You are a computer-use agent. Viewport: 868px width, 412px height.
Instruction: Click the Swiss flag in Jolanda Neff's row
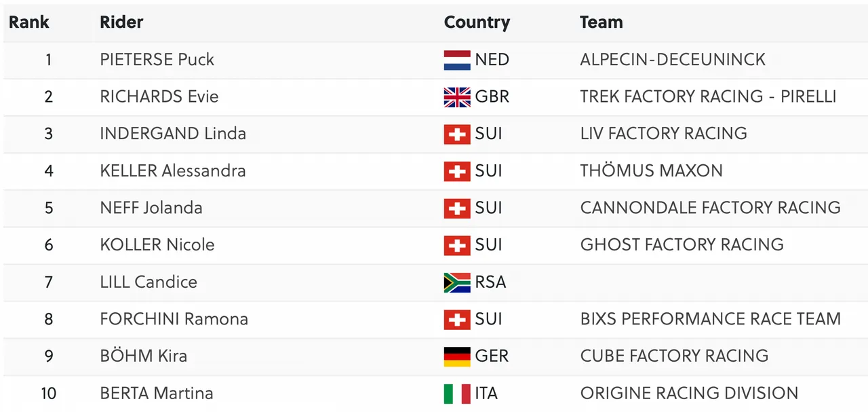pyautogui.click(x=457, y=208)
